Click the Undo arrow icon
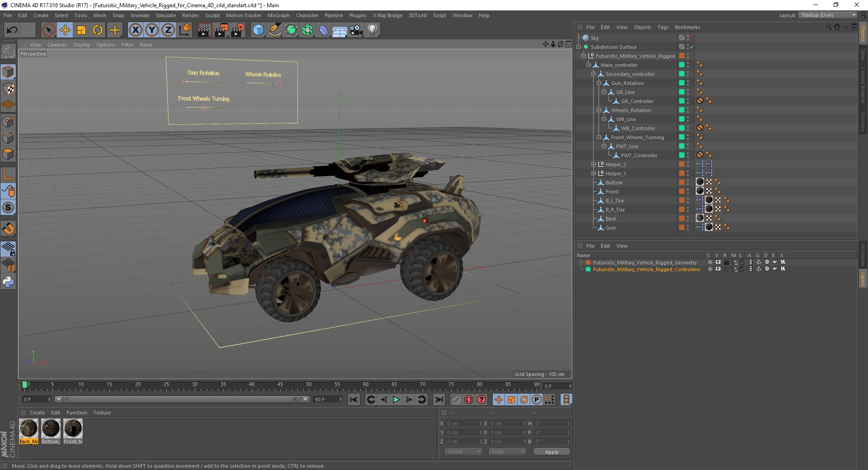 click(12, 30)
